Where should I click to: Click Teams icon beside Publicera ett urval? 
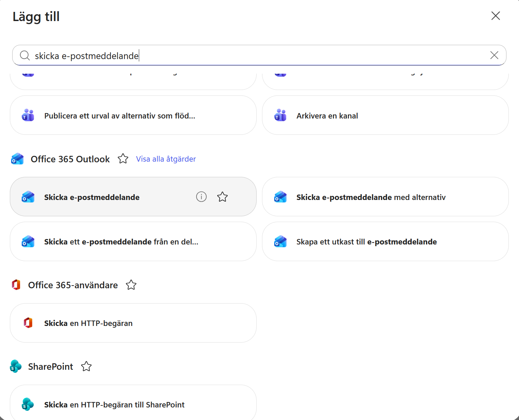point(28,115)
